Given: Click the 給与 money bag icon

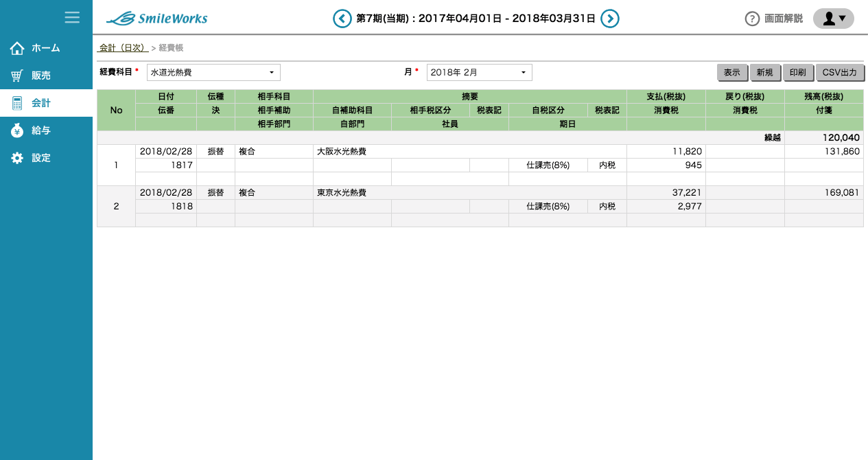Looking at the screenshot, I should pyautogui.click(x=17, y=130).
